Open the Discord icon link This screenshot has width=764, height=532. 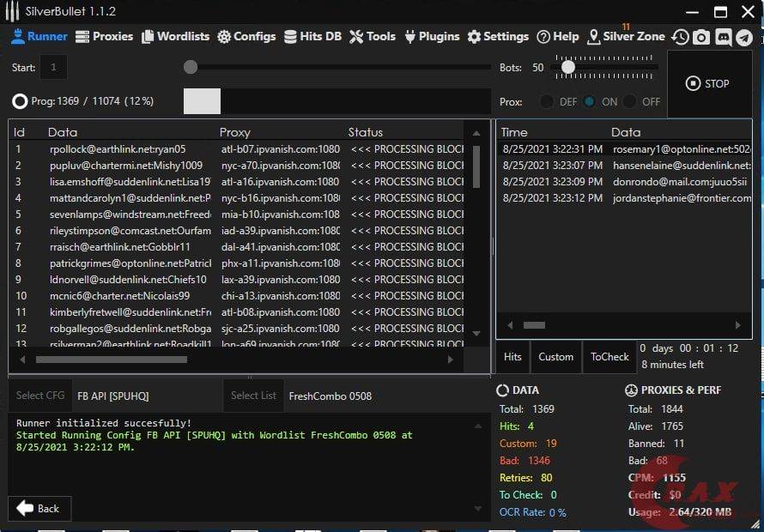(x=723, y=38)
